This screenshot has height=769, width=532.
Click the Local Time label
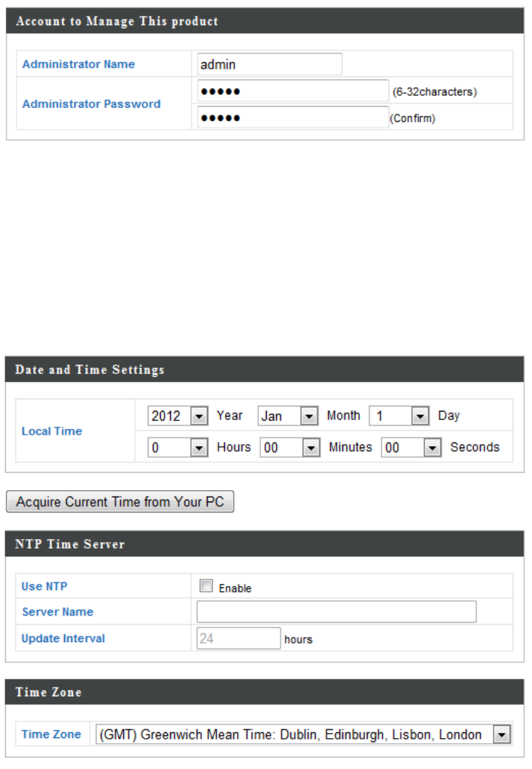pos(52,431)
